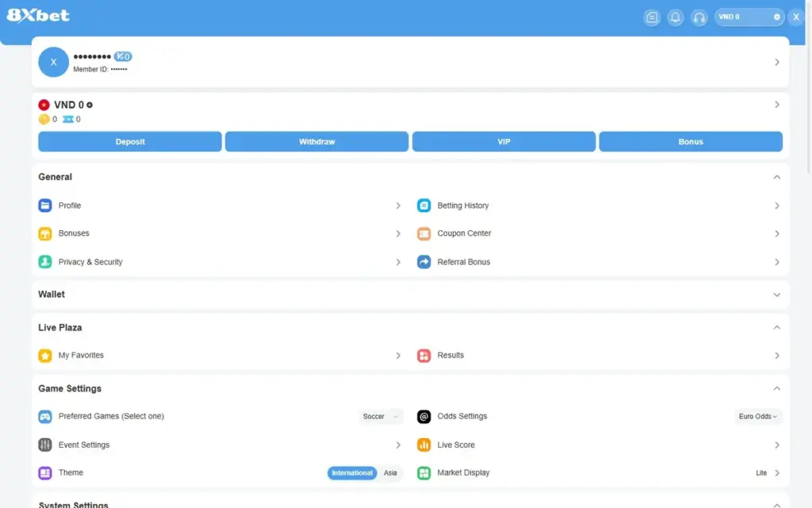
Task: Open the Preferred Games Soccer dropdown
Action: (x=381, y=416)
